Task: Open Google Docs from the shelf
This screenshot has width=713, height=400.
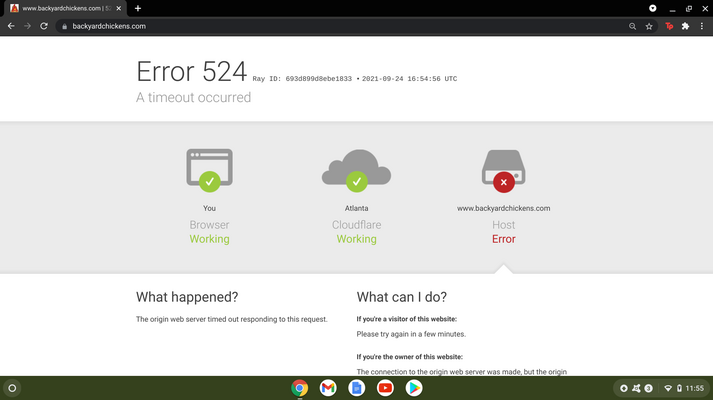Action: tap(356, 388)
